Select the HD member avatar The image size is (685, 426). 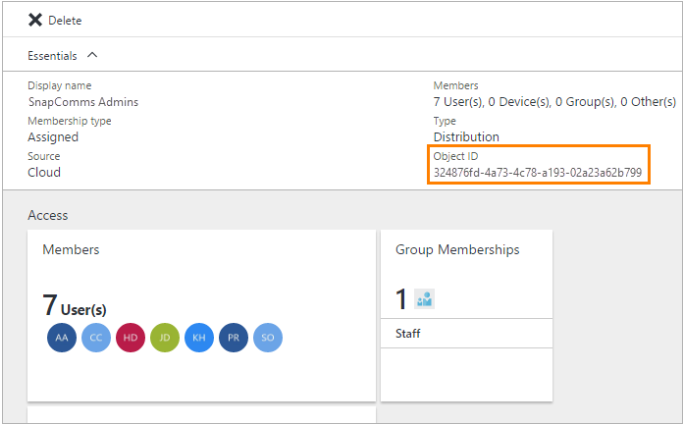[130, 337]
